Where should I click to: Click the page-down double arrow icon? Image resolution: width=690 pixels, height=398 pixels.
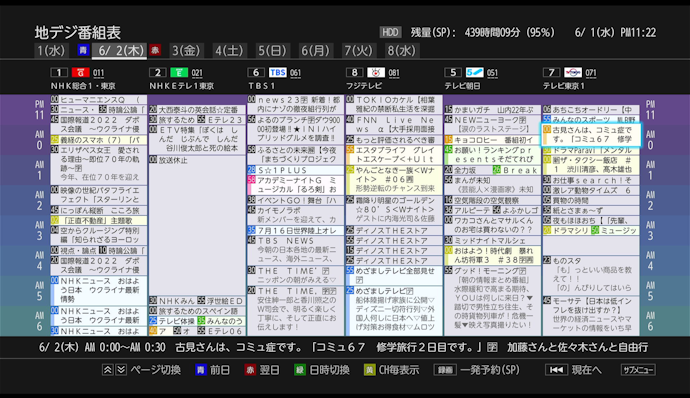(x=121, y=370)
